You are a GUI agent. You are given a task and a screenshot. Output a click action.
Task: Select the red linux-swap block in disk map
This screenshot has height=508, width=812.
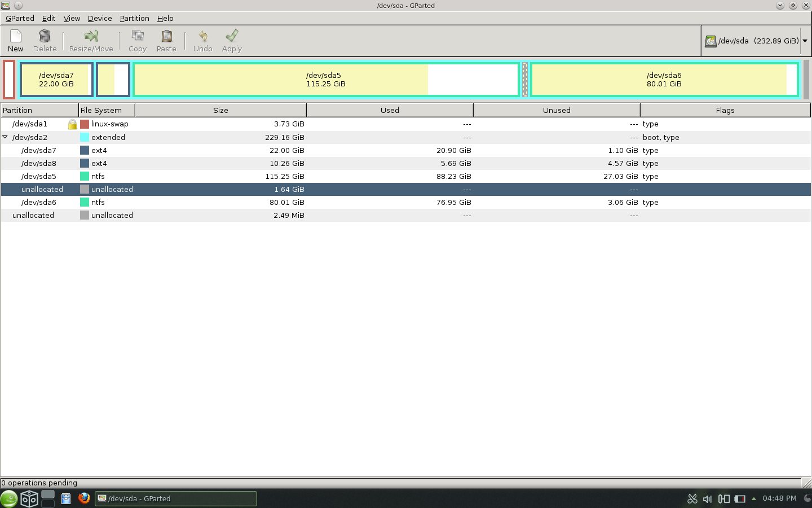(9, 80)
